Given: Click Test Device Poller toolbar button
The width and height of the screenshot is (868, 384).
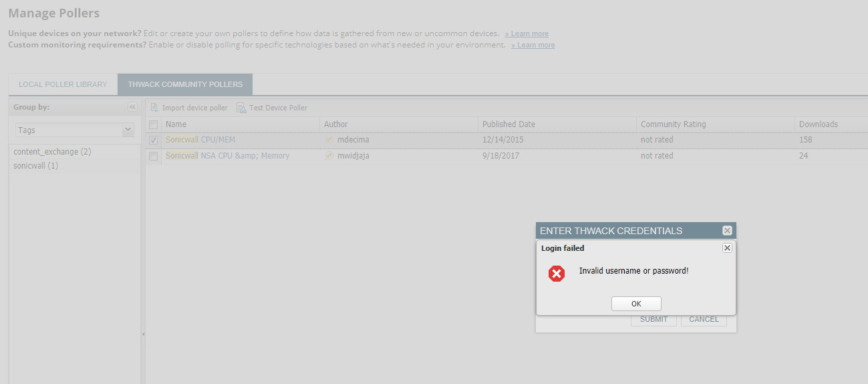Looking at the screenshot, I should tap(272, 108).
